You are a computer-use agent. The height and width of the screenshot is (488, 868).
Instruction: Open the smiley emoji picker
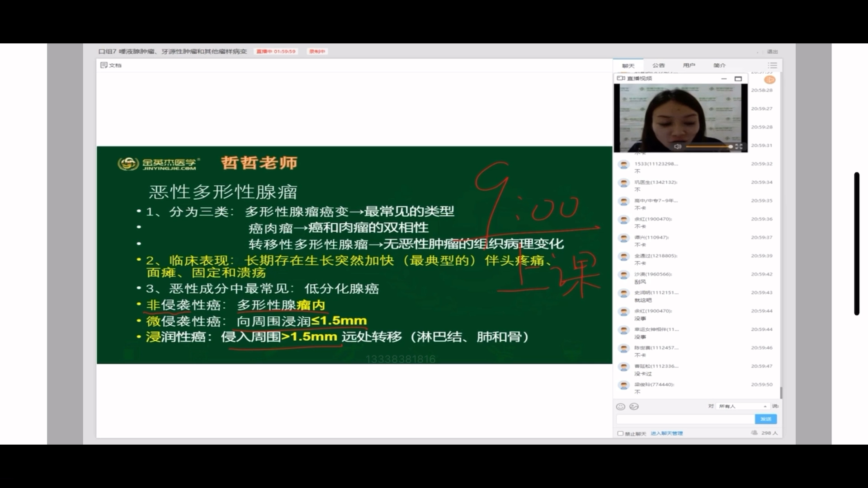click(x=621, y=407)
